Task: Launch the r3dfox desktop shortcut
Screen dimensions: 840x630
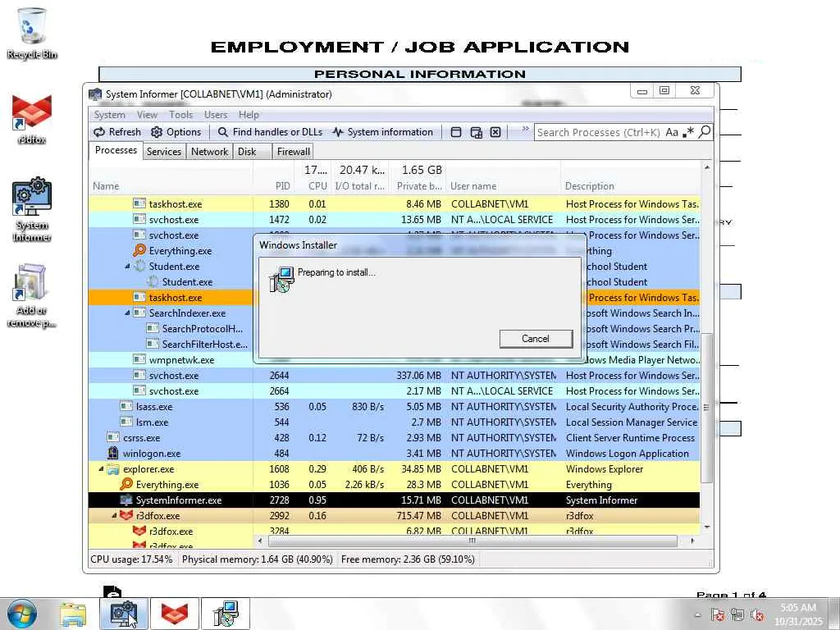Action: click(x=32, y=120)
